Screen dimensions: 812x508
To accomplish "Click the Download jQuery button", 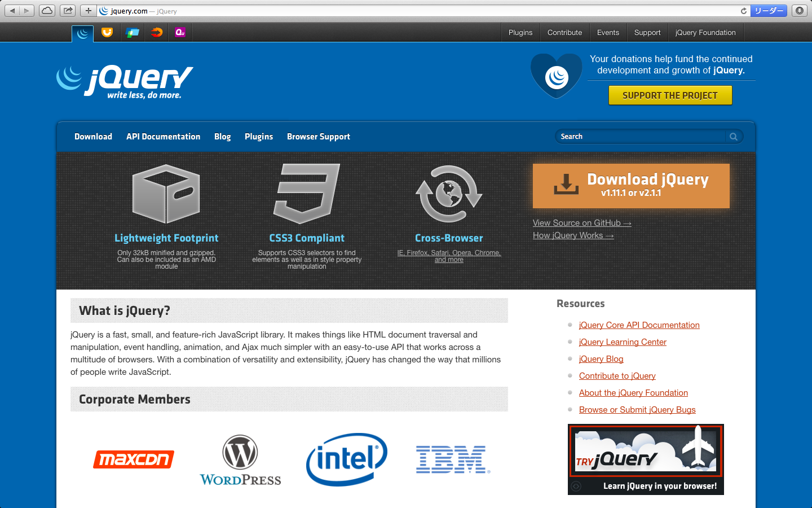I will (x=631, y=186).
